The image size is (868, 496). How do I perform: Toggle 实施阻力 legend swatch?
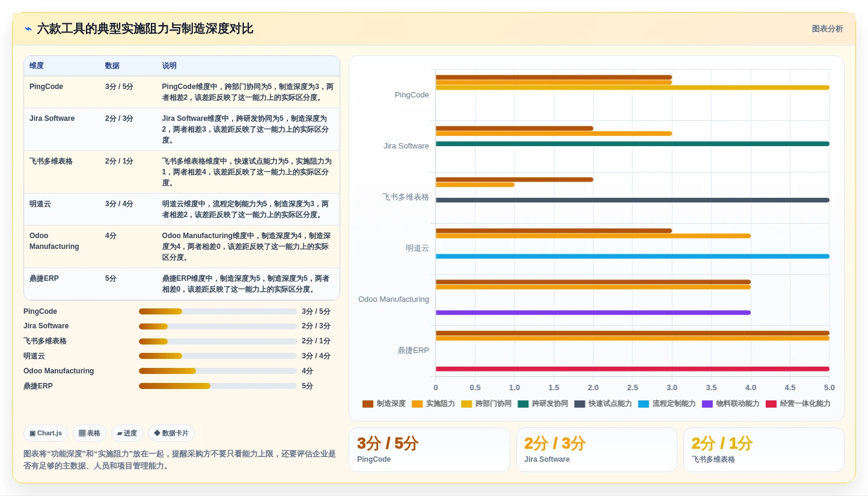point(417,404)
